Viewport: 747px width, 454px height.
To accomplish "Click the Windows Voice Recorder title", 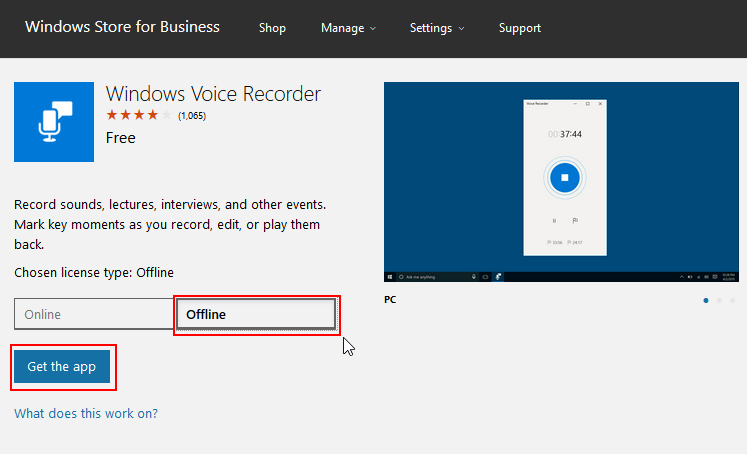I will click(213, 94).
